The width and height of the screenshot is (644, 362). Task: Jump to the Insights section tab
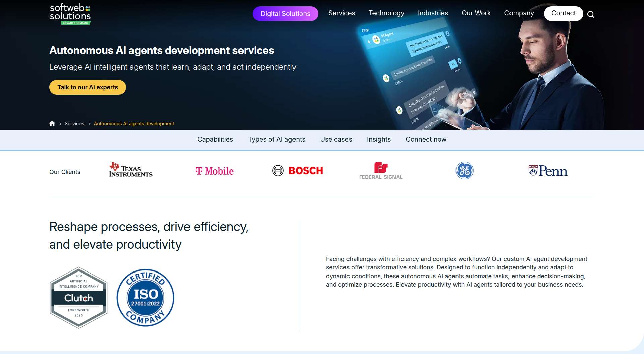[379, 139]
